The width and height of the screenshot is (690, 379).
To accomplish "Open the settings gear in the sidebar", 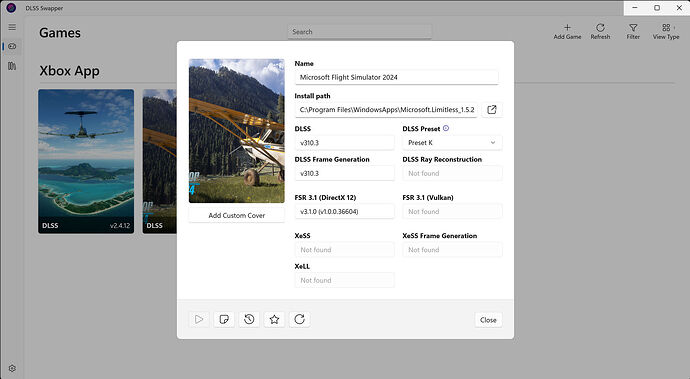I will [12, 368].
